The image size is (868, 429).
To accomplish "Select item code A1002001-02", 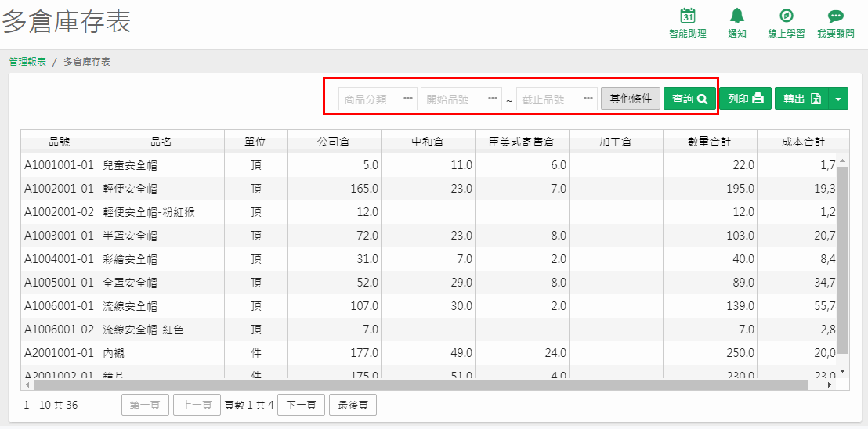I will (59, 212).
